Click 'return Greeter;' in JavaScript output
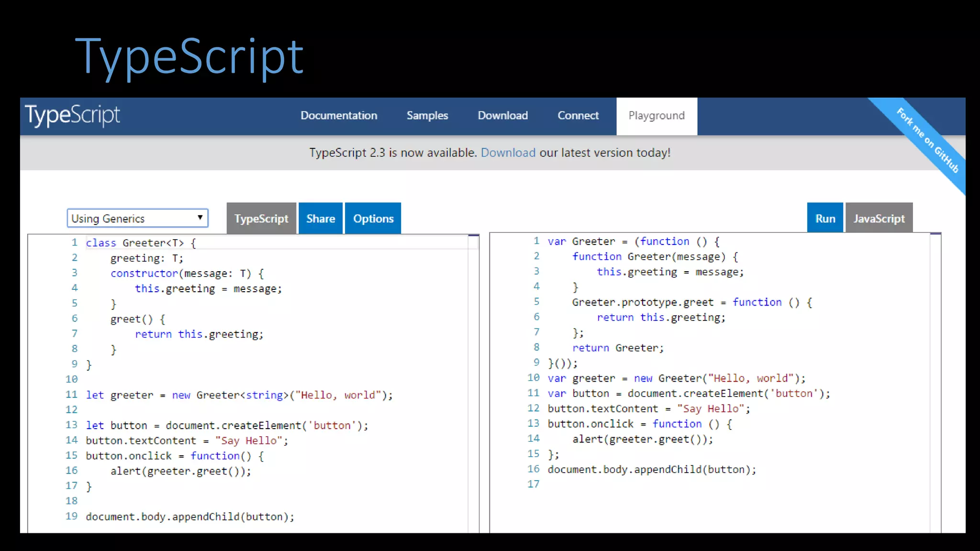 [x=618, y=348]
